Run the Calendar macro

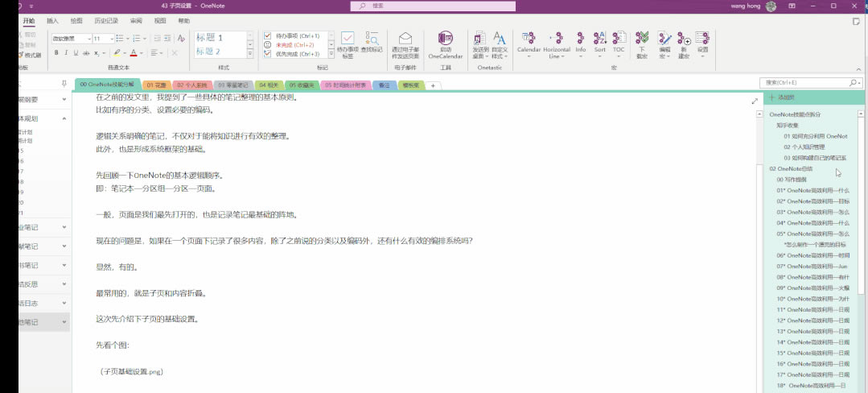tap(529, 45)
